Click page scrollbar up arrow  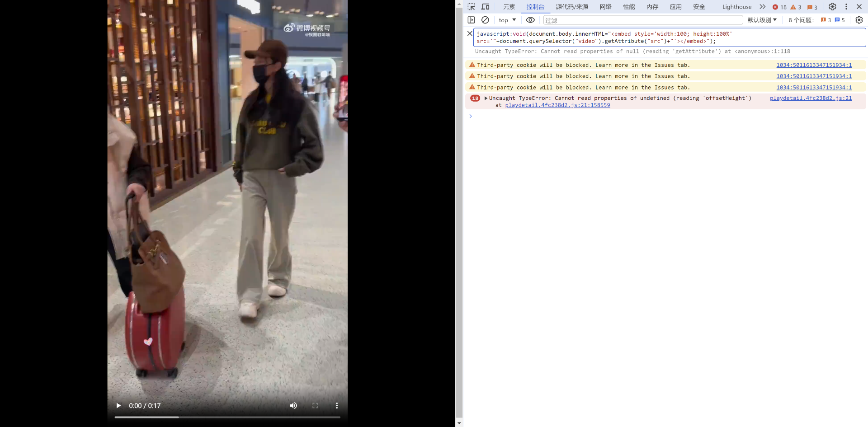(x=459, y=4)
